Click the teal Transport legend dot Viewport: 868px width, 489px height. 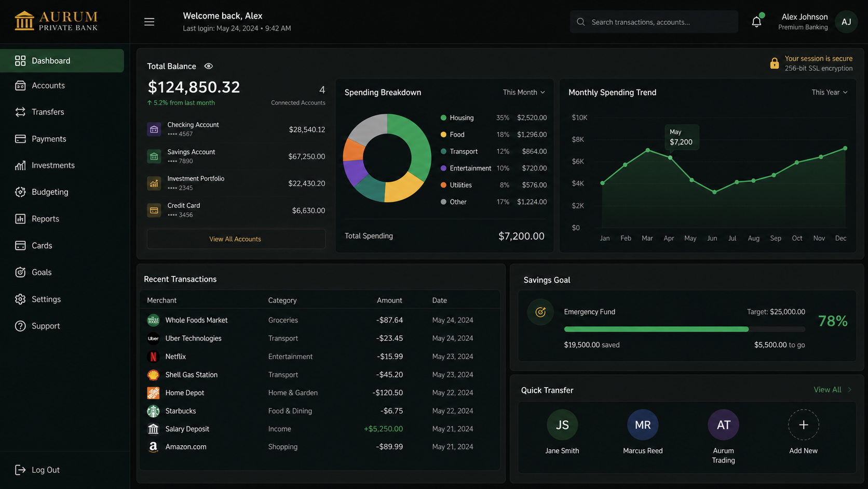[x=443, y=152]
